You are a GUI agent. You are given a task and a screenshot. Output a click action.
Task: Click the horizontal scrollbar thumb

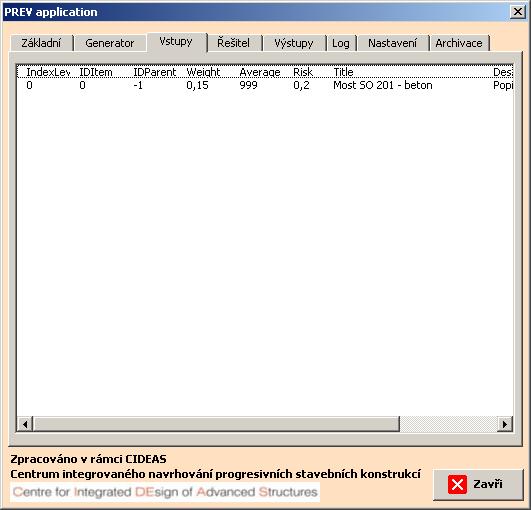pos(216,424)
